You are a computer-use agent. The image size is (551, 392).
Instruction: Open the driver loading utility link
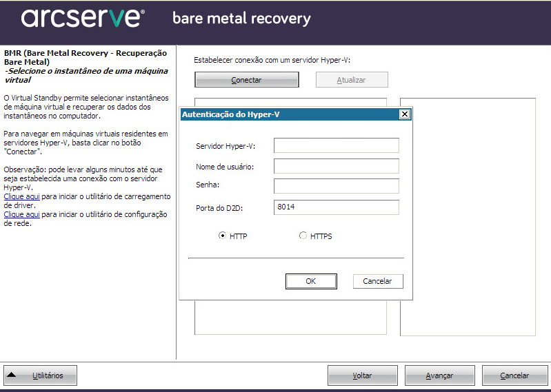point(22,196)
